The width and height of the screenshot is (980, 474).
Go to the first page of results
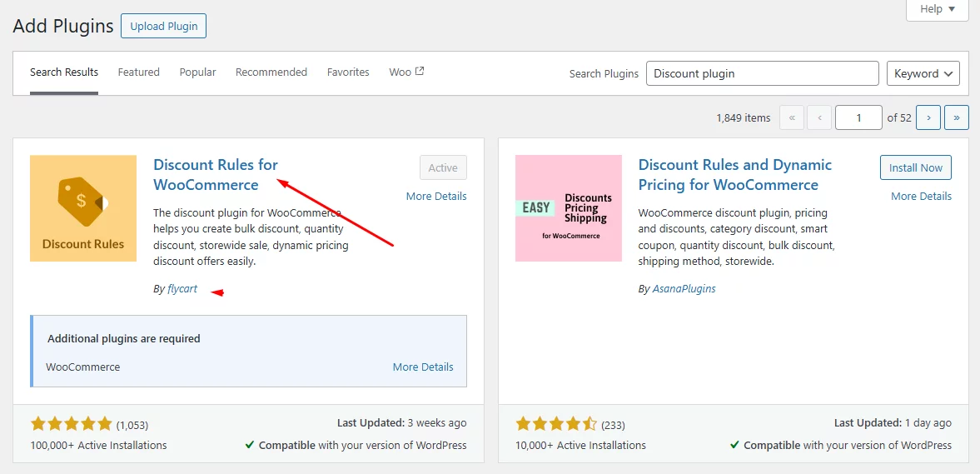[x=792, y=117]
